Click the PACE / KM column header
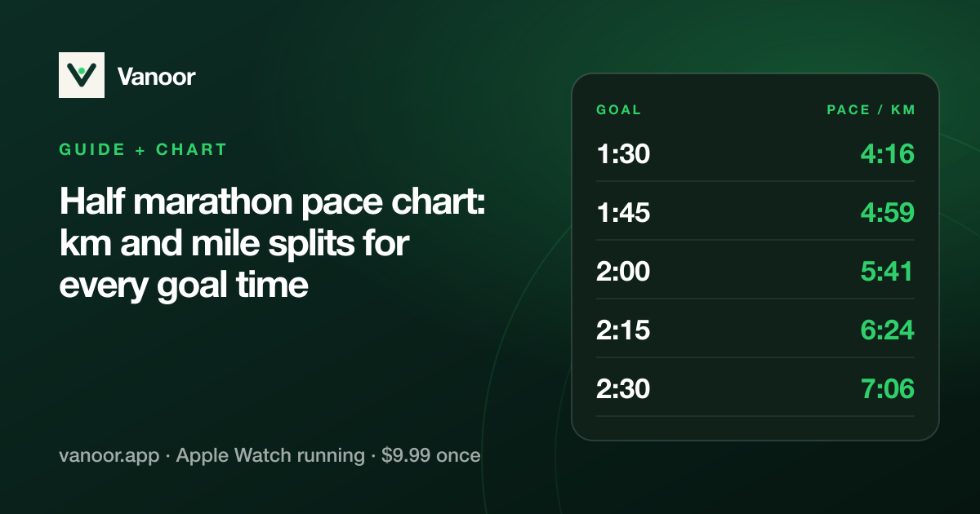Image resolution: width=980 pixels, height=514 pixels. (x=871, y=109)
